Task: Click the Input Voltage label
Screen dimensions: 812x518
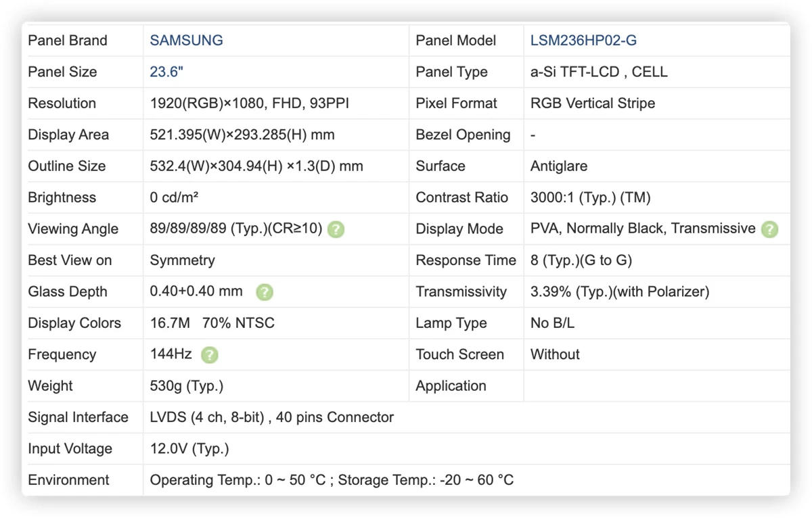Action: coord(69,449)
